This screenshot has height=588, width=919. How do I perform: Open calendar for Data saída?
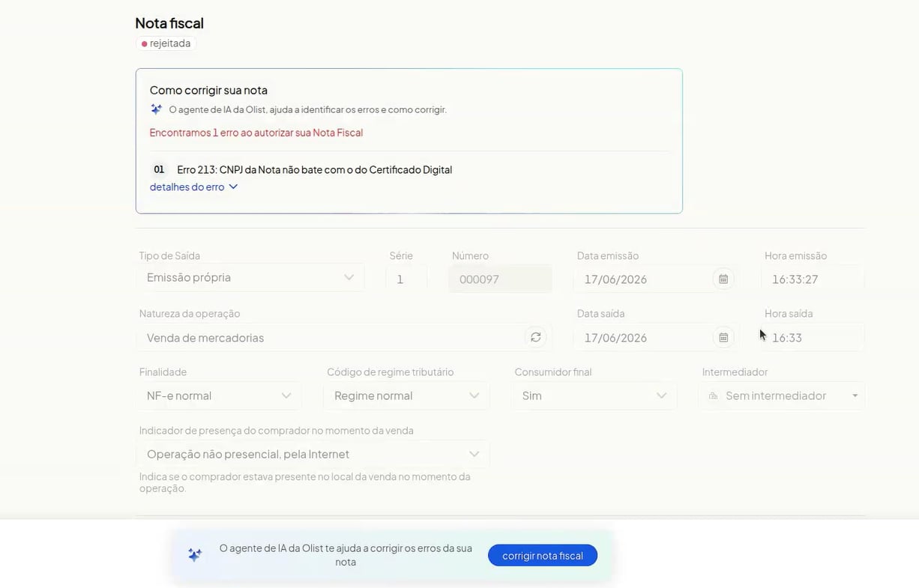[x=723, y=337]
